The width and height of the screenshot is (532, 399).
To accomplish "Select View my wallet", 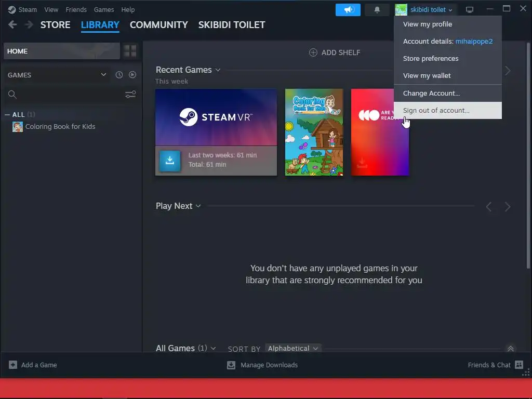I will [447, 75].
